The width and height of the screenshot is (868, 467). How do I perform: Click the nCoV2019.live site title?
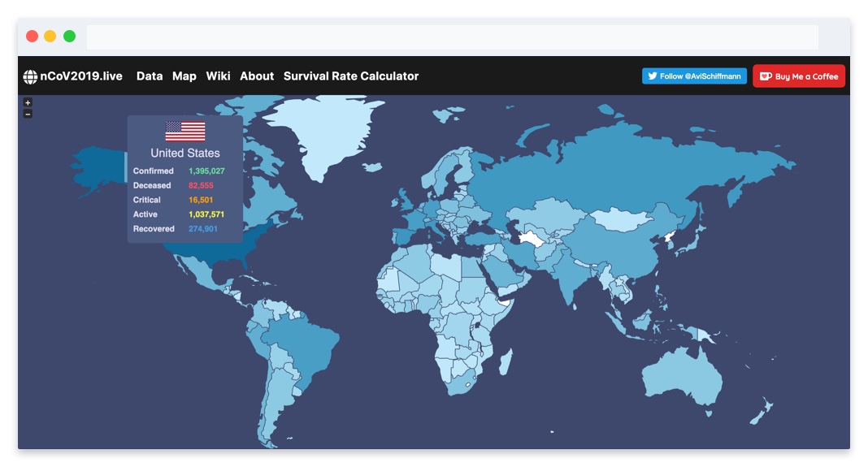81,76
